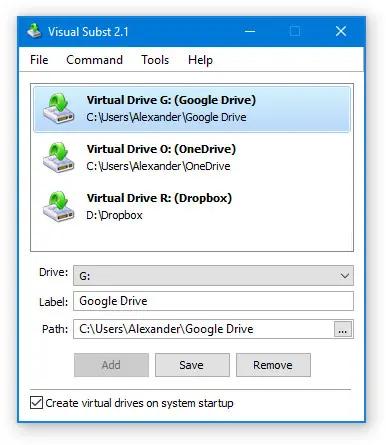This screenshot has width=386, height=445.
Task: Toggle Create virtual drives on system startup
Action: coord(36,403)
